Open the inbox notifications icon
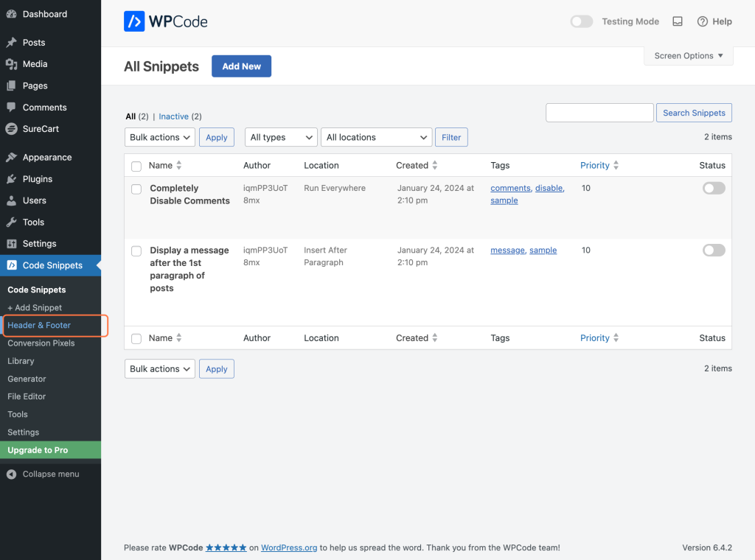Image resolution: width=755 pixels, height=560 pixels. click(678, 21)
